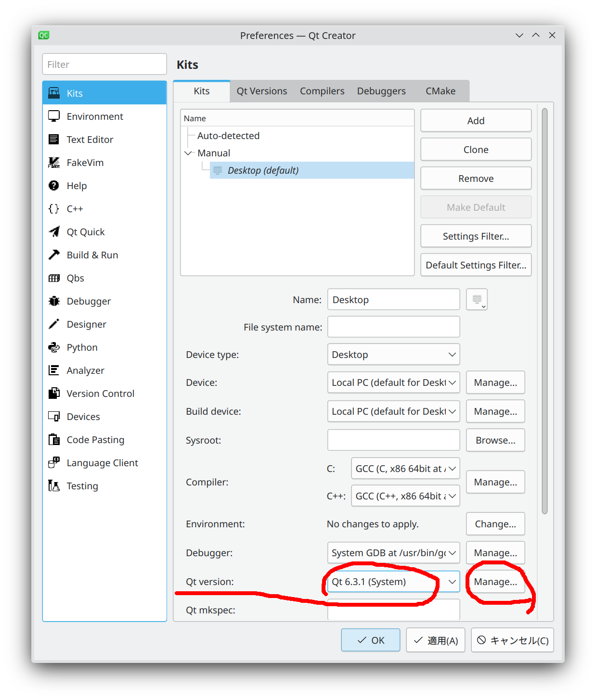The image size is (596, 700).
Task: Cancel with キャンセル(C) button
Action: click(x=513, y=640)
